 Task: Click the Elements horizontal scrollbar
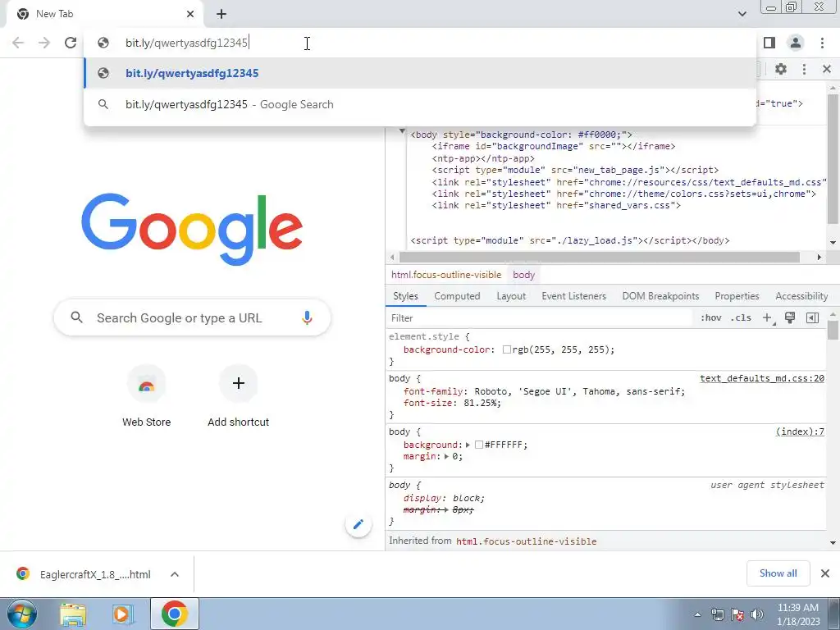coord(598,258)
